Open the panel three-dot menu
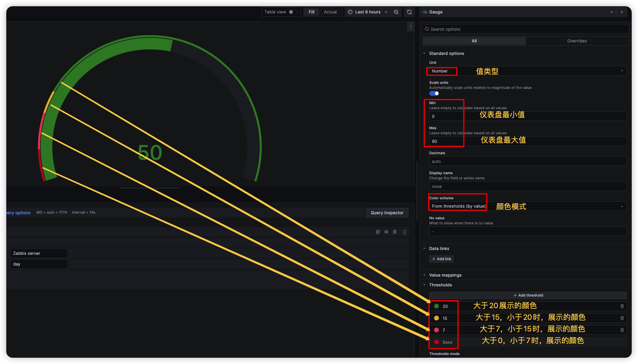 tap(411, 27)
